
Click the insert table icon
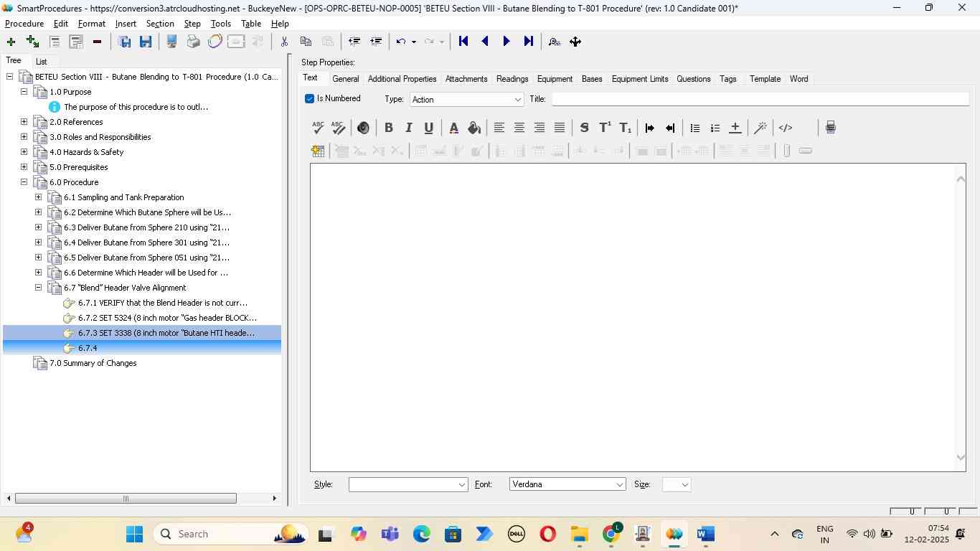point(318,151)
